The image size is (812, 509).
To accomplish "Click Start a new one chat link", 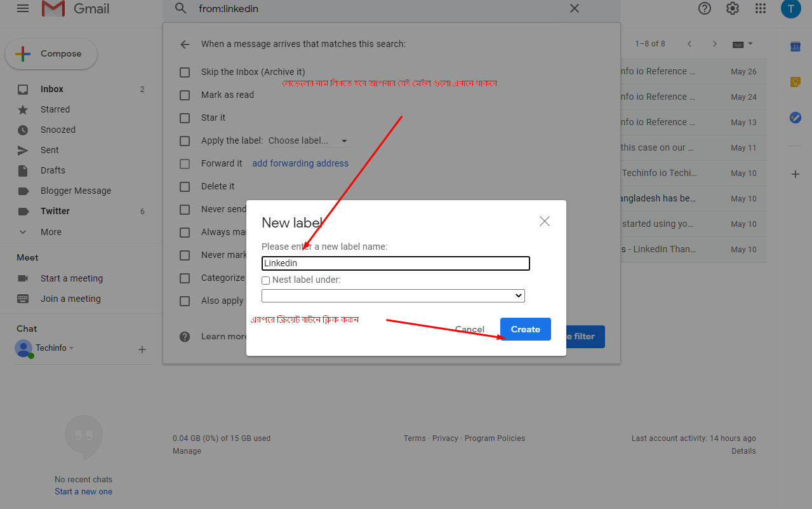I will click(83, 492).
